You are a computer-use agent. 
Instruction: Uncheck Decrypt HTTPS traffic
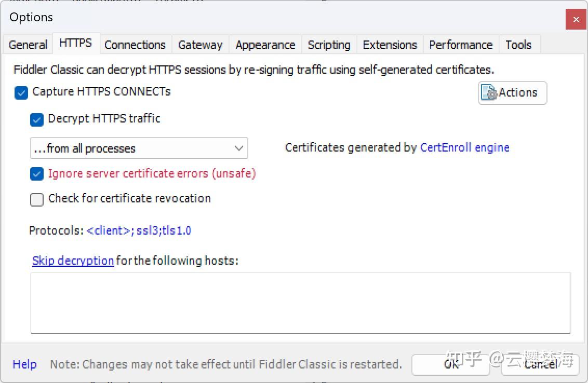36,119
